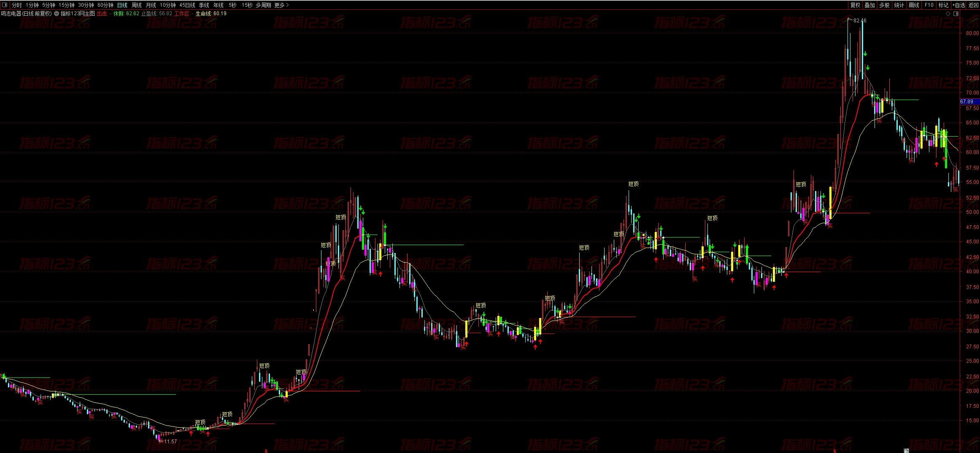Click the 叠加 overlay button
The image size is (980, 453).
tap(870, 5)
